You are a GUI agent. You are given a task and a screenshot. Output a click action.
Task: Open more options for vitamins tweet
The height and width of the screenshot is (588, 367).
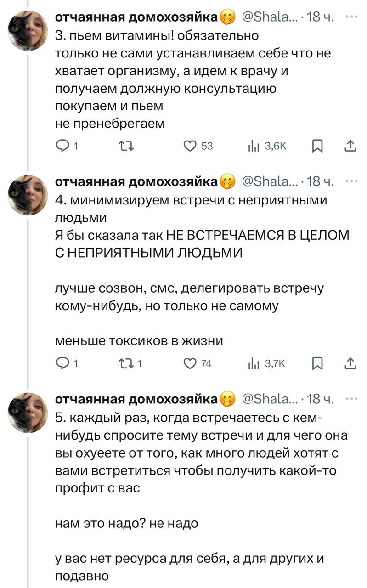tap(351, 17)
